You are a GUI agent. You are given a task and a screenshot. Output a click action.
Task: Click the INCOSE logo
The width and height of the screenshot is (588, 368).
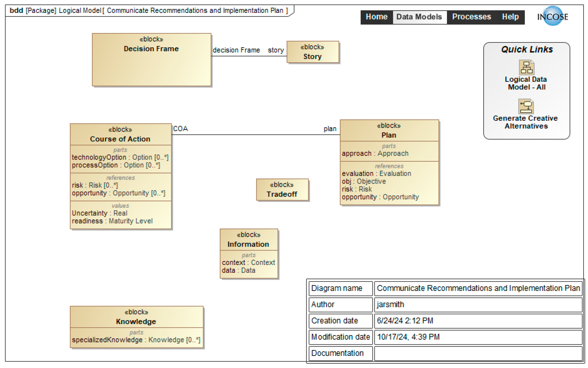pos(552,16)
